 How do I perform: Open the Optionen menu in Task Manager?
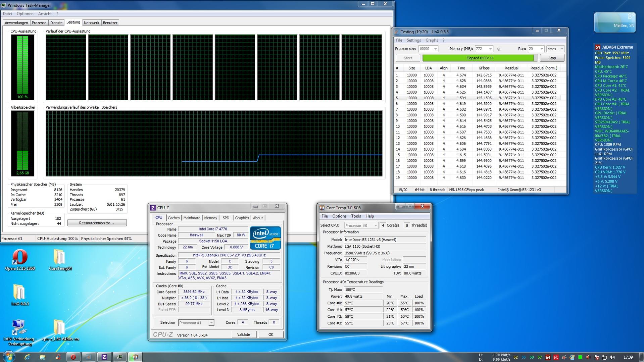pos(25,14)
